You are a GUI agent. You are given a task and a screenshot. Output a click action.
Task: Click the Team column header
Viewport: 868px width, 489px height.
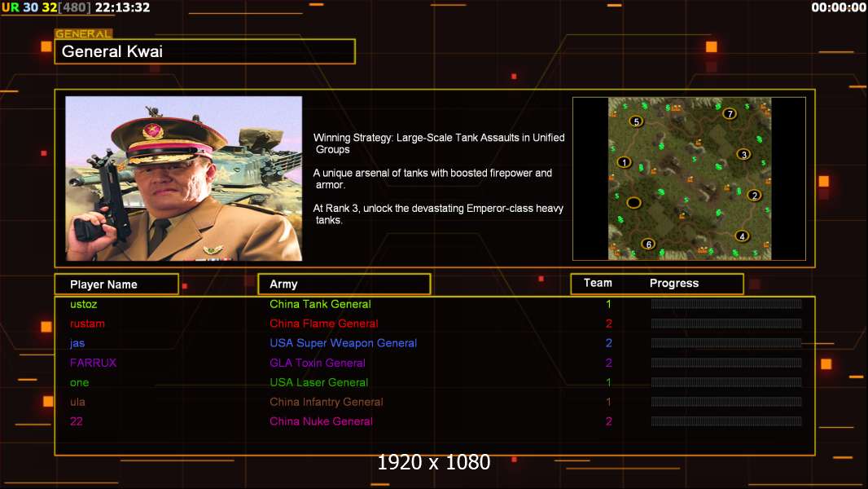[598, 283]
